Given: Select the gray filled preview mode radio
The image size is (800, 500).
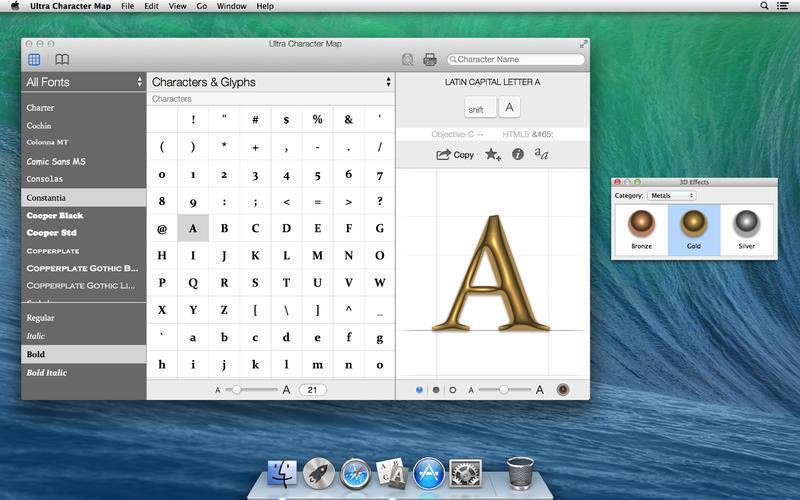Looking at the screenshot, I should coord(436,390).
